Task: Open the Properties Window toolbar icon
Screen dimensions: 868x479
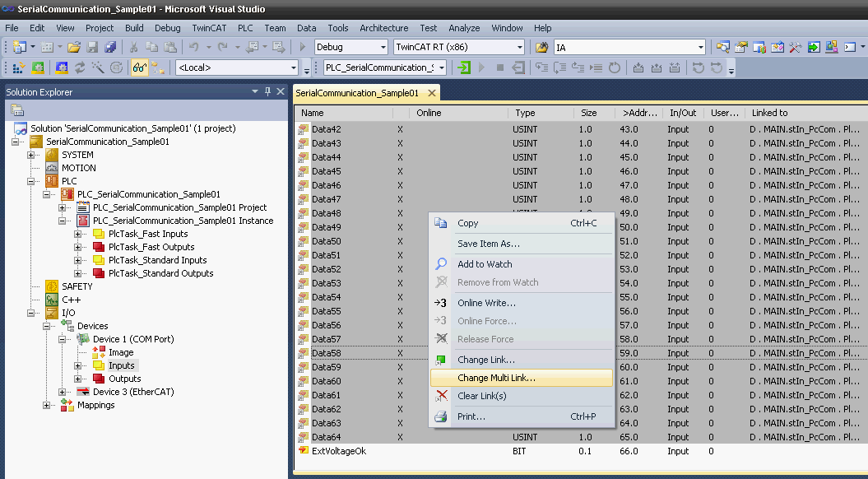Action: click(x=741, y=47)
